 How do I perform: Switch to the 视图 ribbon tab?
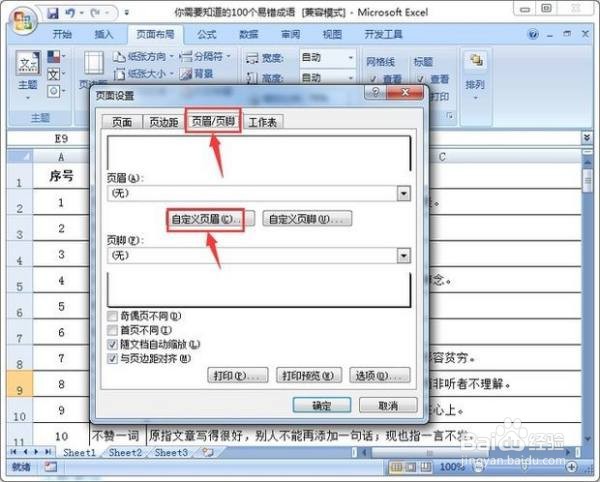pos(332,34)
